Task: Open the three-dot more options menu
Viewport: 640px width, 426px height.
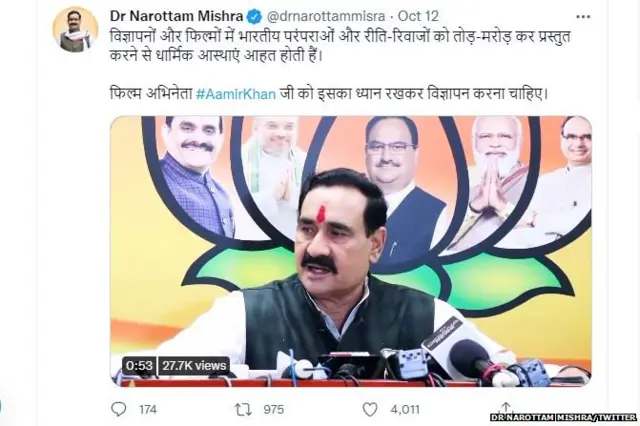Action: tap(583, 17)
